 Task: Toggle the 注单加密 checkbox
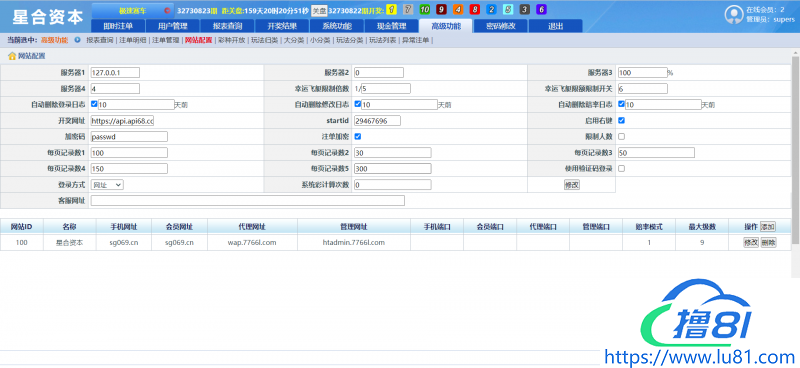pyautogui.click(x=358, y=136)
